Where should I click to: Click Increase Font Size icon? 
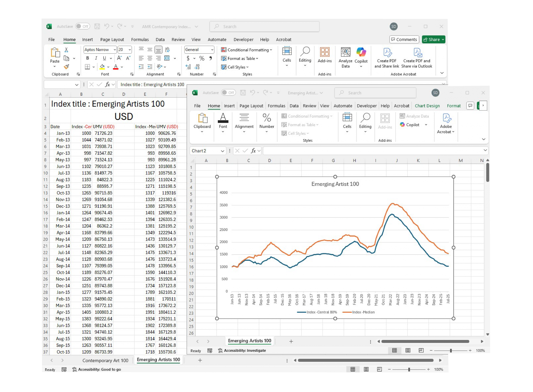pyautogui.click(x=119, y=58)
